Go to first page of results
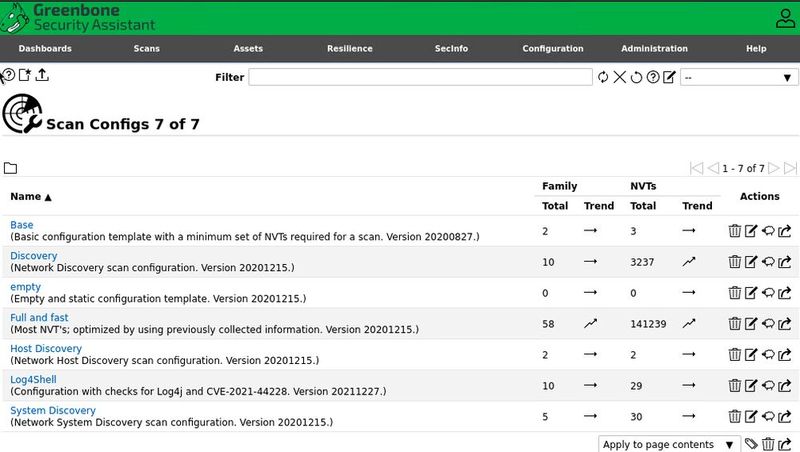 tap(696, 168)
